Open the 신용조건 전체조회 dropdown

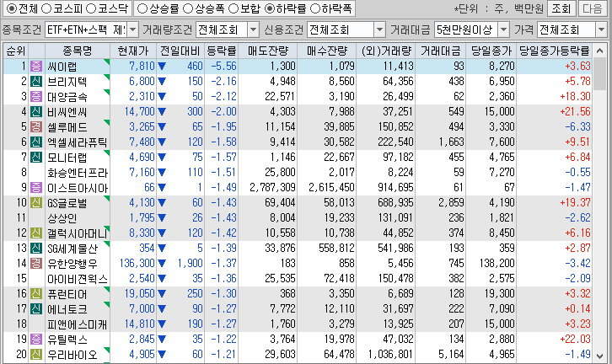[379, 29]
